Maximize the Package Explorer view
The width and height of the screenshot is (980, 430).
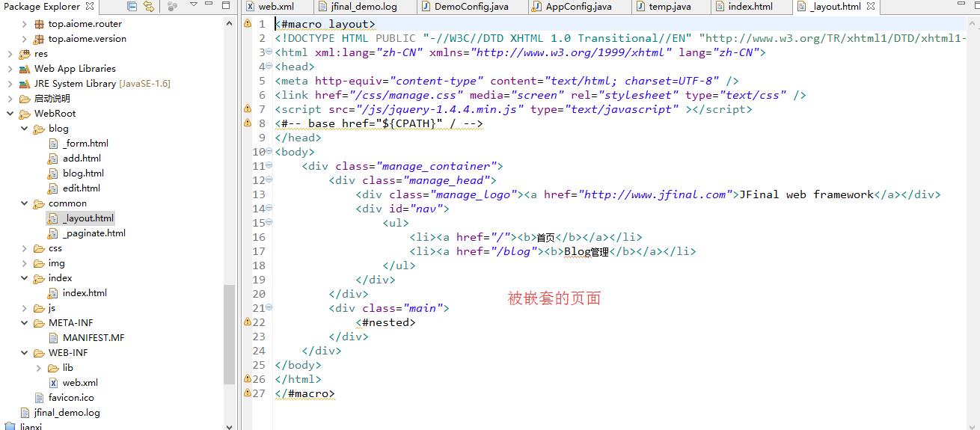224,6
